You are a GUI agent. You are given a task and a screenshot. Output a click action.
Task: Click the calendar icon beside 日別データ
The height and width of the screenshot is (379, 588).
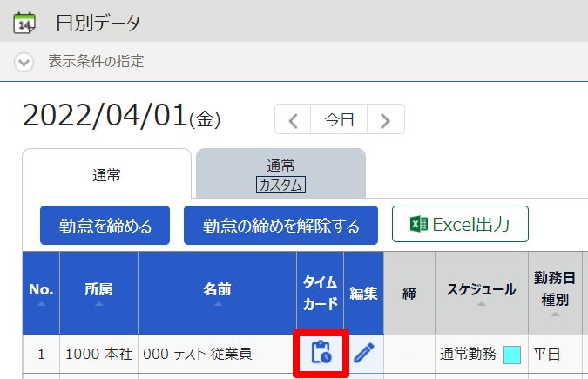pyautogui.click(x=24, y=23)
